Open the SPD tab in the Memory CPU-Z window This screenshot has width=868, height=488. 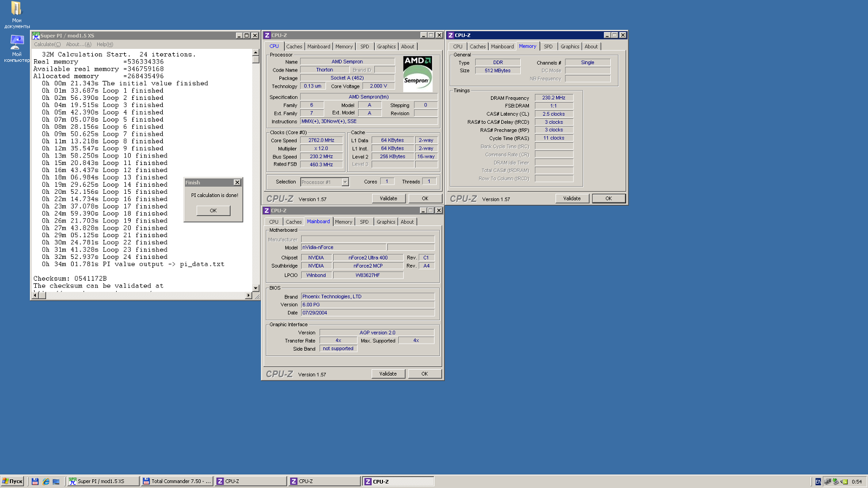(x=548, y=47)
